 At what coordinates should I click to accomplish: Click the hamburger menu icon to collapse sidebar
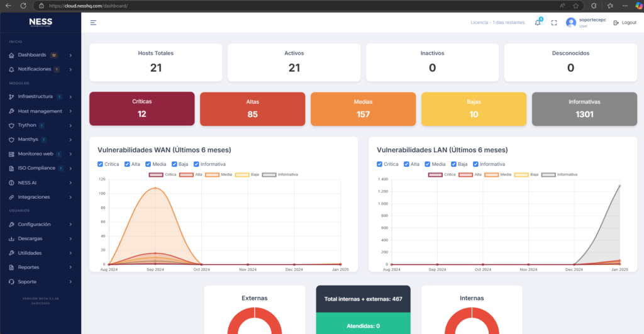93,23
